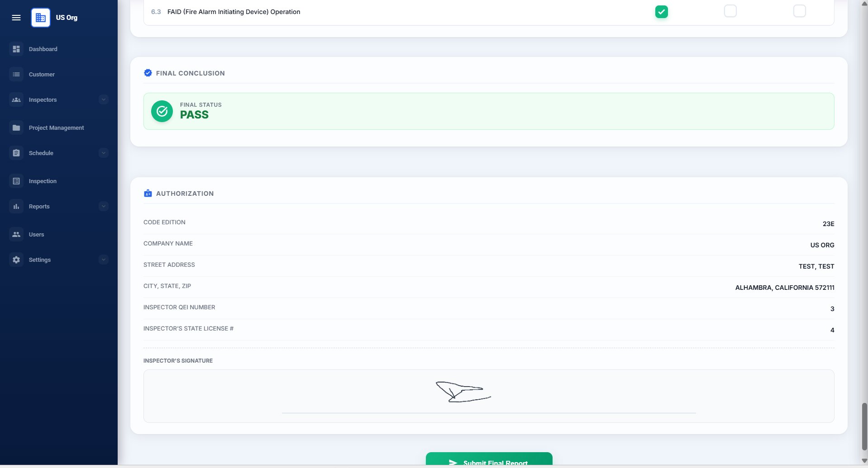
Task: Click the Reports bar chart icon
Action: pos(16,206)
